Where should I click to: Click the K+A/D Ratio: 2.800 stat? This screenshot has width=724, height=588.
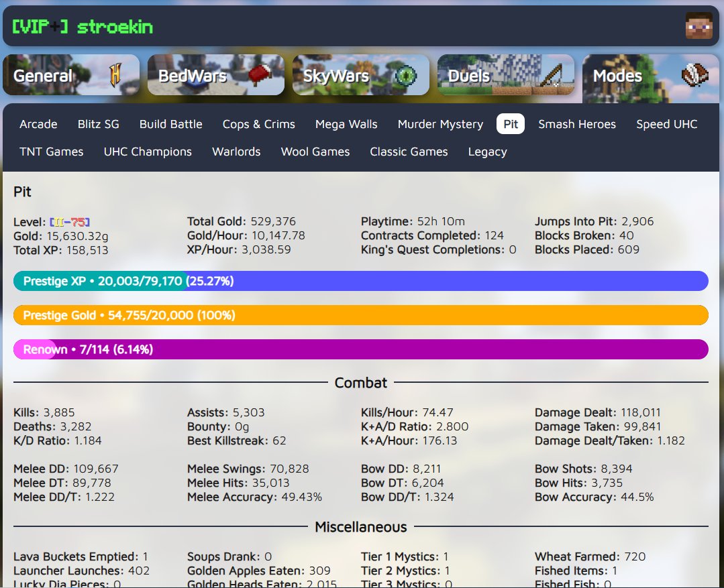click(415, 426)
